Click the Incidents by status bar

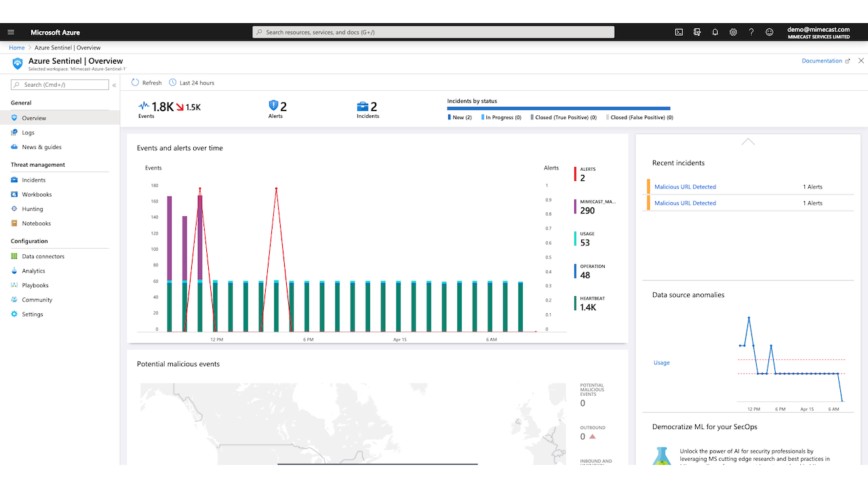click(559, 108)
